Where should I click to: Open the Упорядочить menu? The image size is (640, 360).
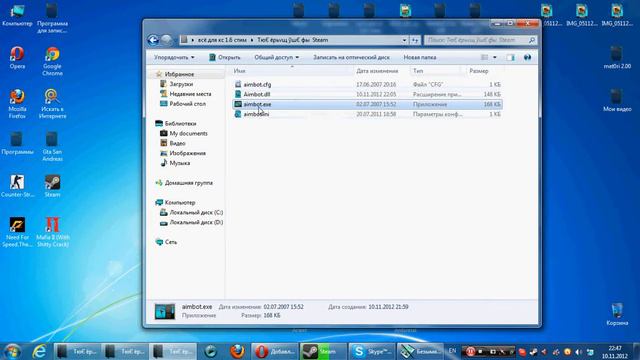tap(174, 58)
